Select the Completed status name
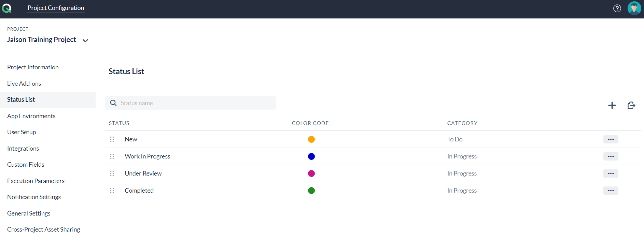The image size is (644, 250). (139, 191)
